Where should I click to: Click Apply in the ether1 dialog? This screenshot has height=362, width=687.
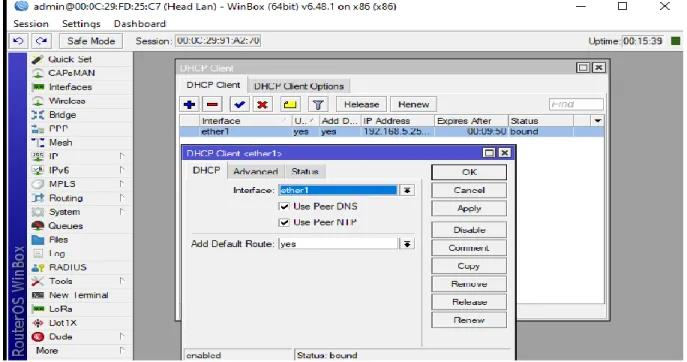click(469, 209)
